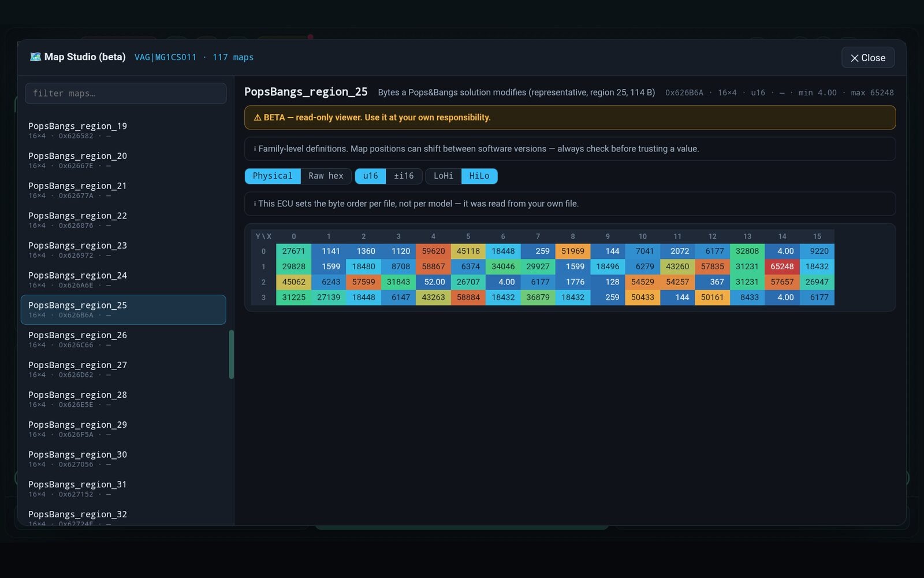
Task: Click cell 57599 in row 2
Action: point(363,282)
